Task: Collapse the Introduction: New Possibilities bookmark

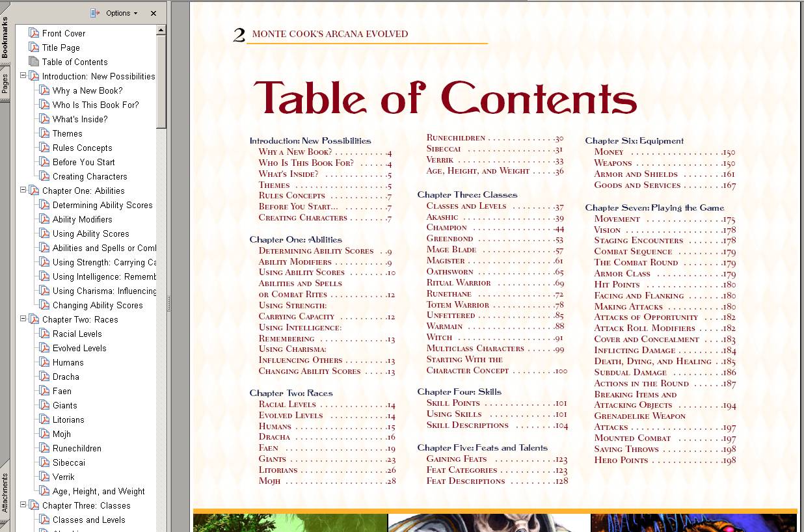Action: pyautogui.click(x=23, y=76)
